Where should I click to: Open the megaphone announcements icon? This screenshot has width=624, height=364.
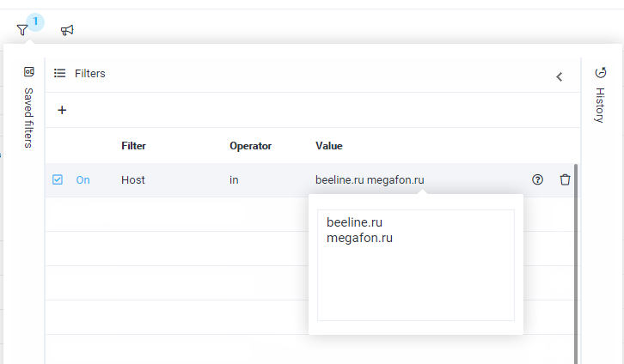(x=67, y=30)
